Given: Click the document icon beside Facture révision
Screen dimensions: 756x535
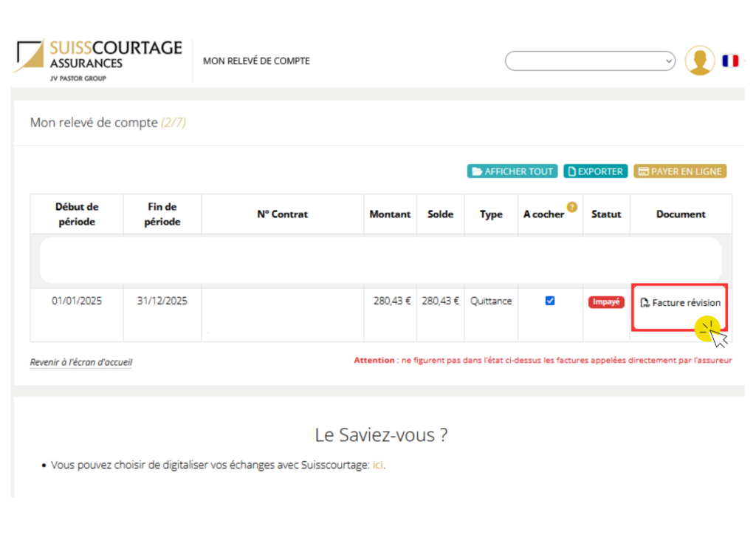Looking at the screenshot, I should [645, 303].
